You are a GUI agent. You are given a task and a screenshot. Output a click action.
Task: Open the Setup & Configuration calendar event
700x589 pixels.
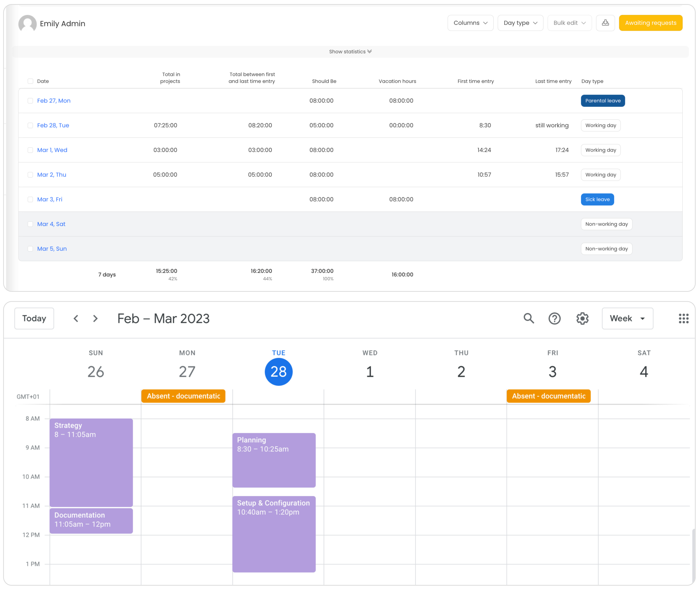pyautogui.click(x=274, y=534)
